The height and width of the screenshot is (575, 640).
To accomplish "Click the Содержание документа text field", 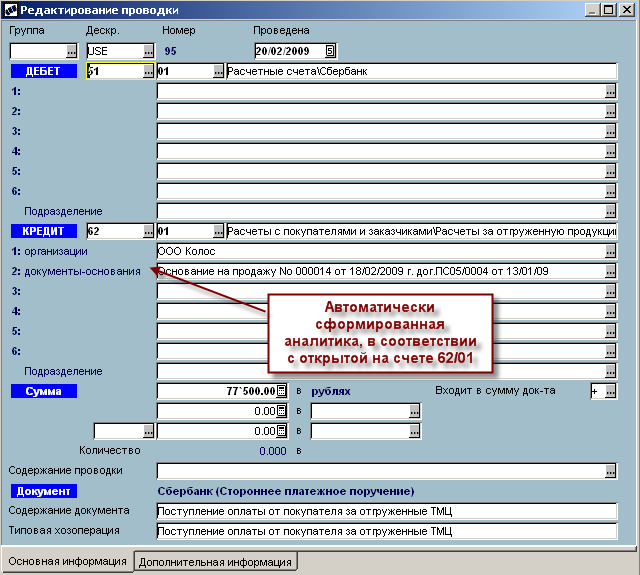I will (387, 511).
